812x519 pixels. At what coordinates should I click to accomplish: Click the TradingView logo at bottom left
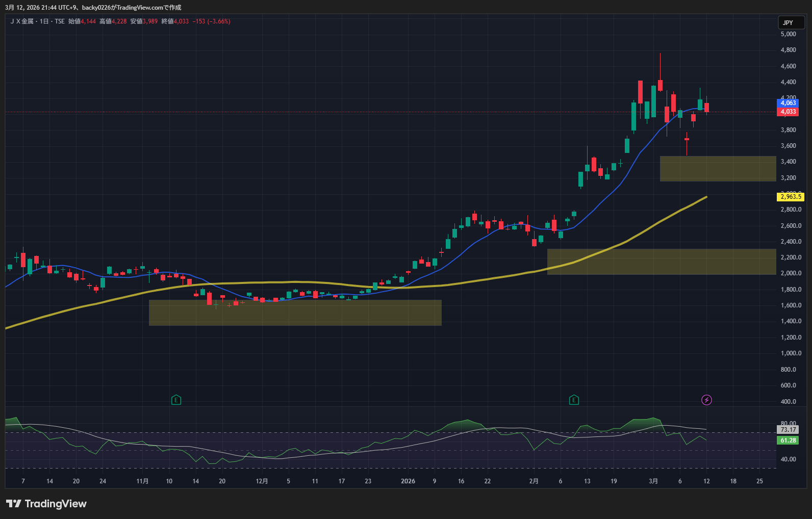point(46,504)
